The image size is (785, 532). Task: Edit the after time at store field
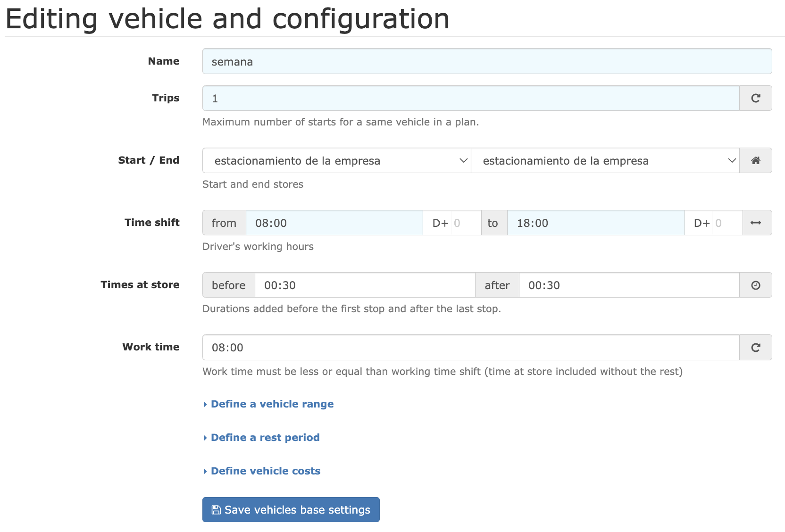pos(628,285)
